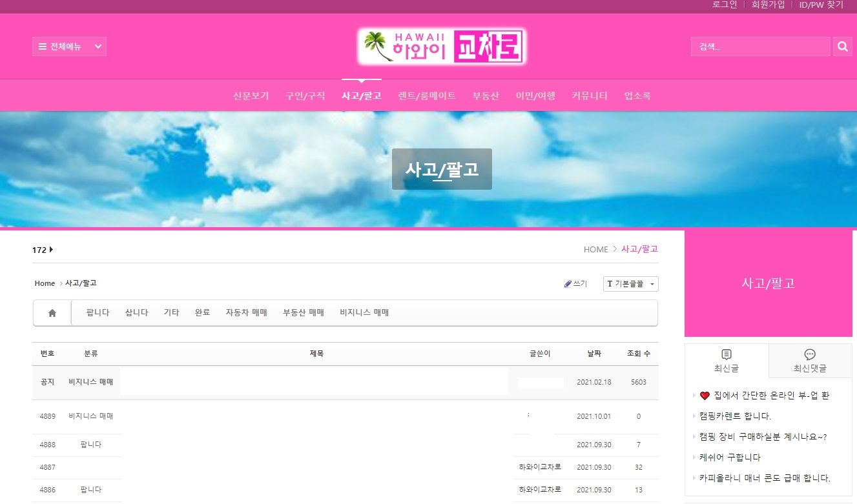
Task: Click the Hawaii 교차로 logo
Action: click(443, 46)
